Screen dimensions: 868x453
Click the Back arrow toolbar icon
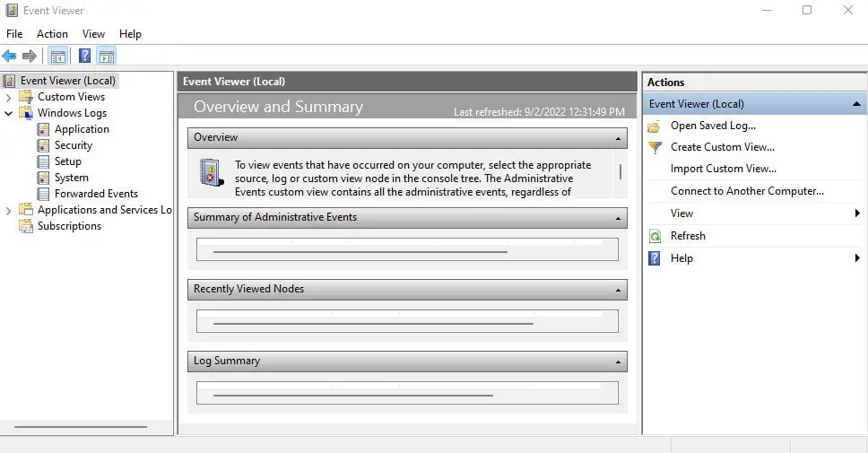(x=9, y=56)
